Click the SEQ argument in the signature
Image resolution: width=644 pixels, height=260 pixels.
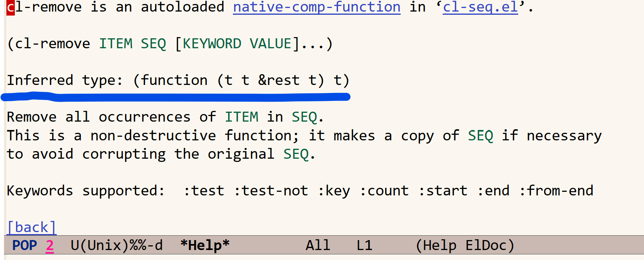click(x=153, y=43)
